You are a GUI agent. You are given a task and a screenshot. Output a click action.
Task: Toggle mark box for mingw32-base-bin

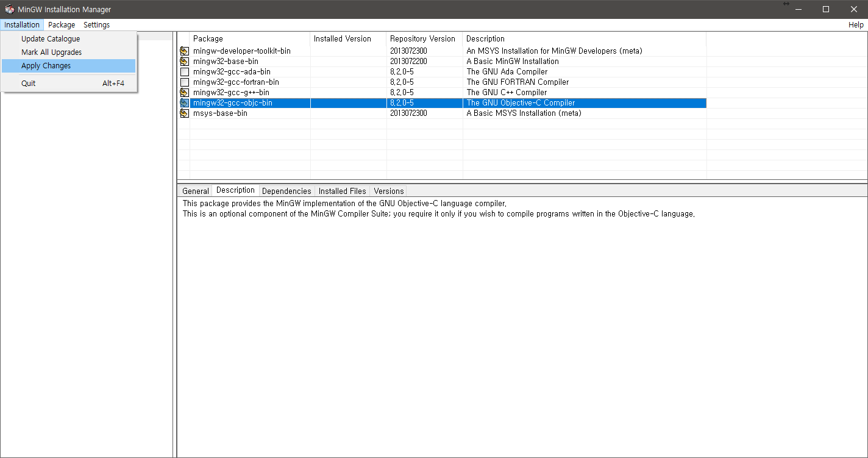coord(184,62)
